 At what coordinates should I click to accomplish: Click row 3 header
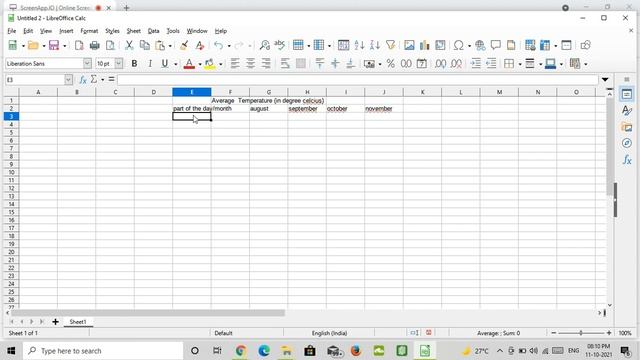(11, 116)
